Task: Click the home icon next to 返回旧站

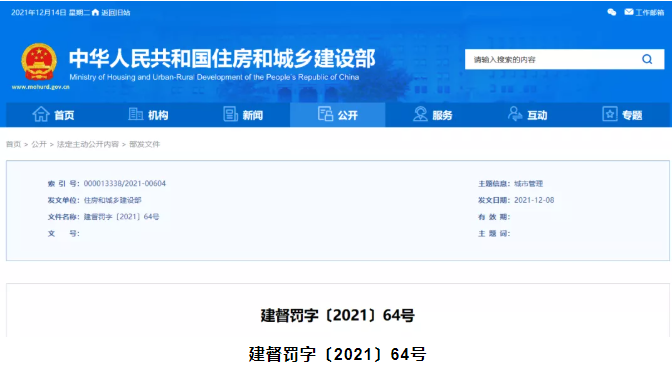Action: [95, 12]
